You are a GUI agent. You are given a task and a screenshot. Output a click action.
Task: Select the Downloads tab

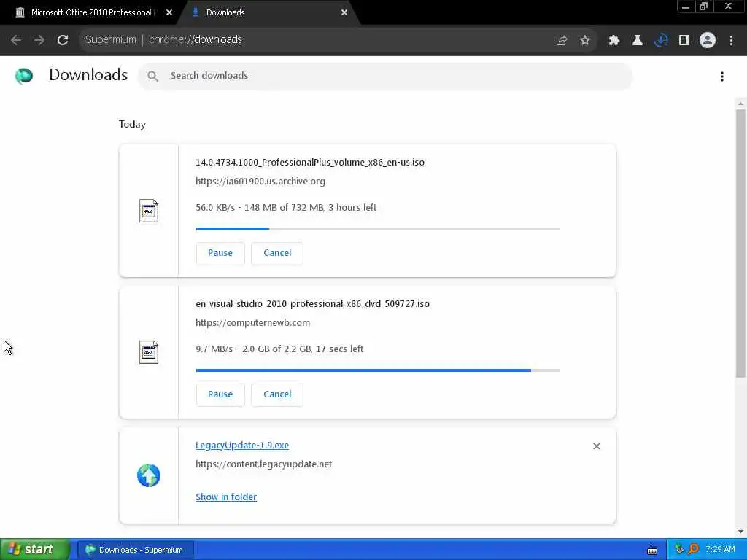[x=267, y=12]
